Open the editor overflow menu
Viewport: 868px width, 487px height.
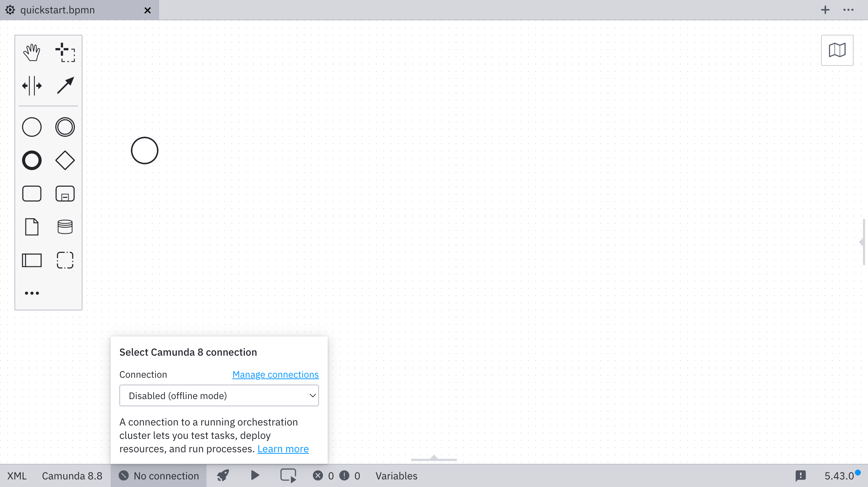pyautogui.click(x=849, y=10)
